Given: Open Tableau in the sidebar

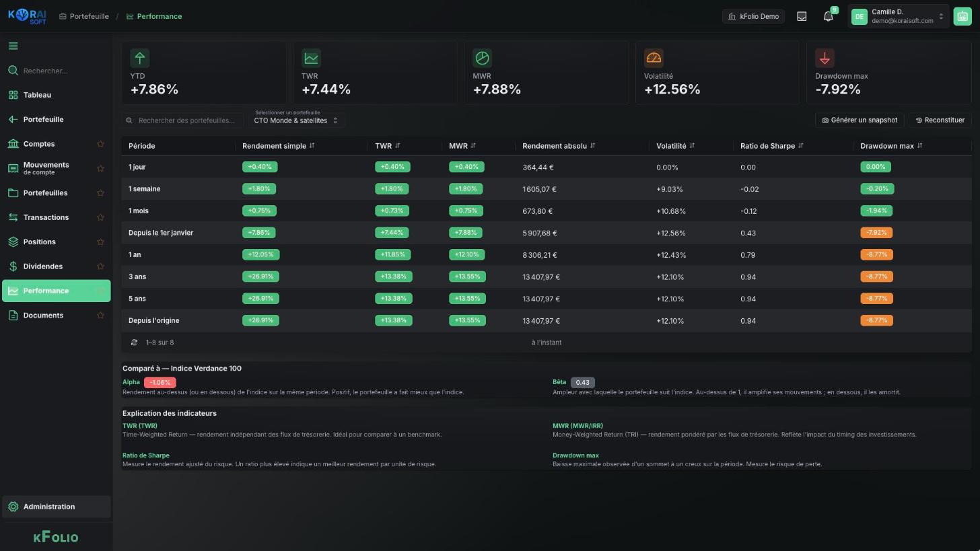Looking at the screenshot, I should (x=57, y=95).
